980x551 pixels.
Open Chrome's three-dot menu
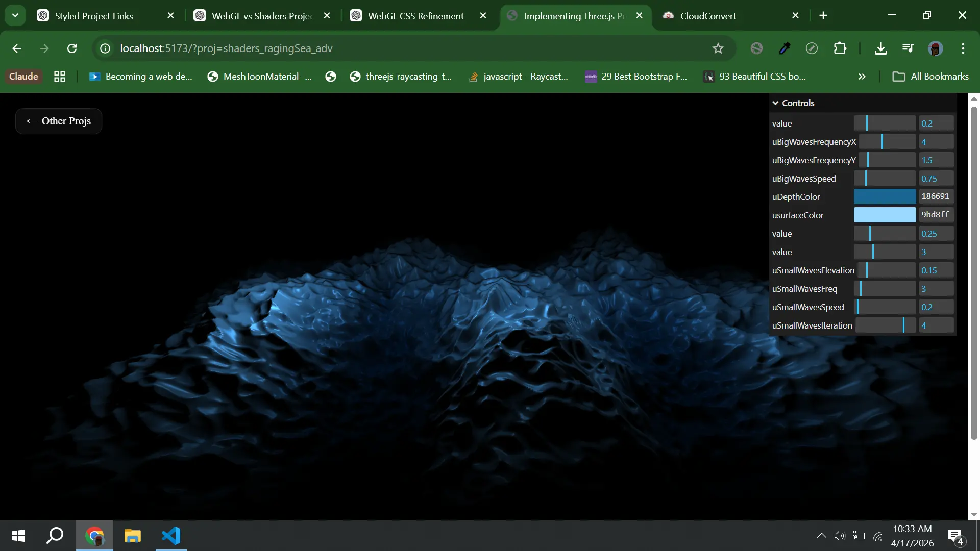[963, 48]
